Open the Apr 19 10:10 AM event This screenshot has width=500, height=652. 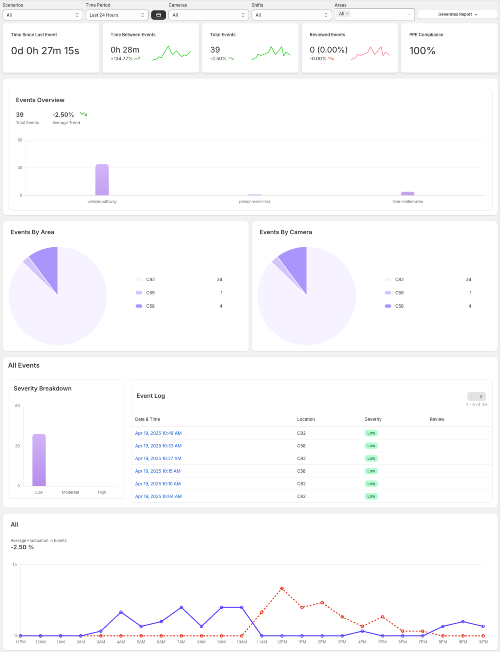tap(158, 484)
